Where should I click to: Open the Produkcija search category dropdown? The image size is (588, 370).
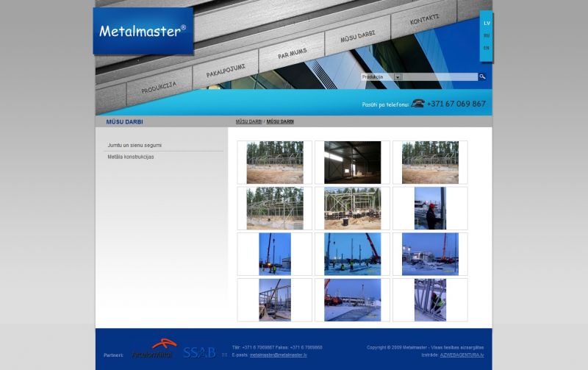pos(381,77)
